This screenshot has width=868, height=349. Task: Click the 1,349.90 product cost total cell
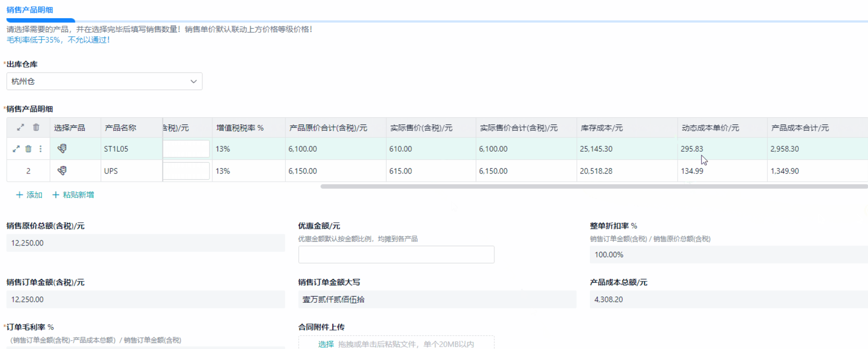click(817, 171)
